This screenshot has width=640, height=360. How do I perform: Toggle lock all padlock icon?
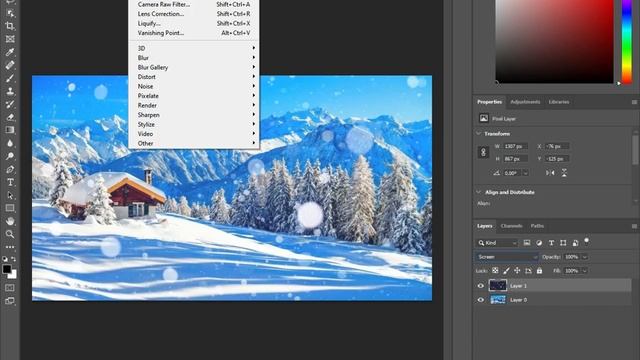(x=539, y=271)
